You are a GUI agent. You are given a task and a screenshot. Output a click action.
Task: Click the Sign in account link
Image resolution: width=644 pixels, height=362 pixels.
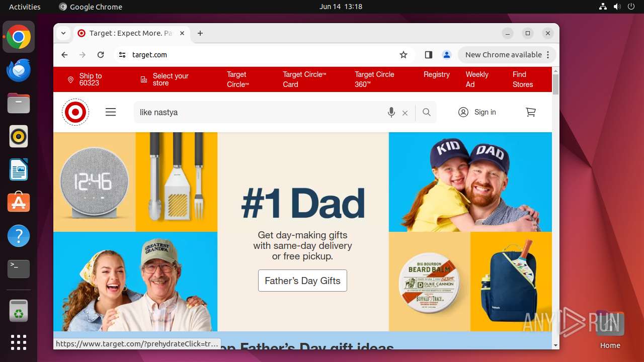click(477, 112)
